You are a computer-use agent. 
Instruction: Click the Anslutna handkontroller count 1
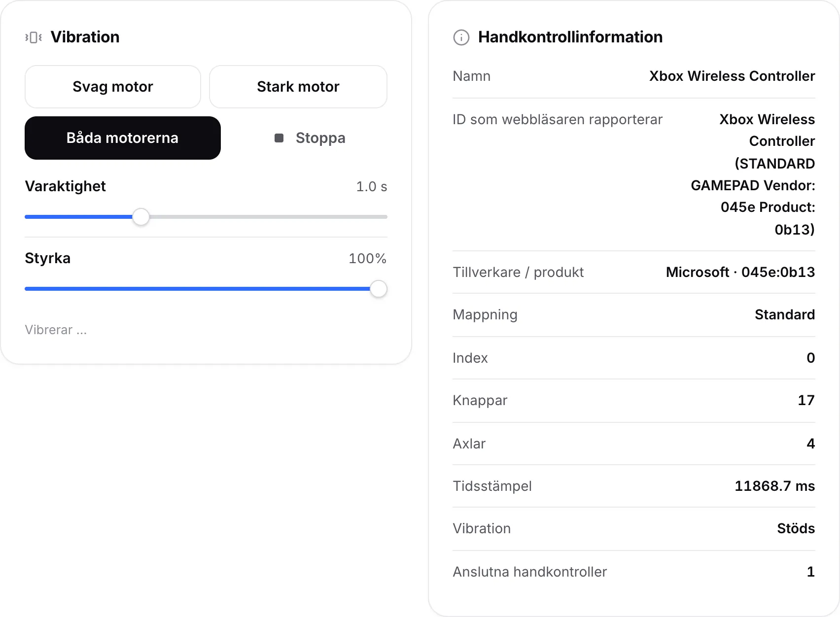point(811,572)
